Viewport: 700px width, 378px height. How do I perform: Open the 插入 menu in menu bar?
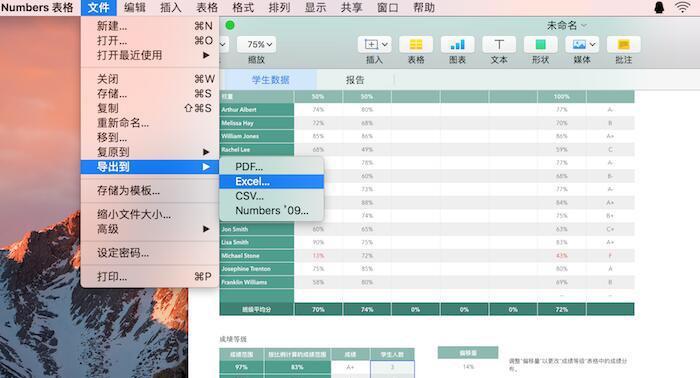click(171, 8)
